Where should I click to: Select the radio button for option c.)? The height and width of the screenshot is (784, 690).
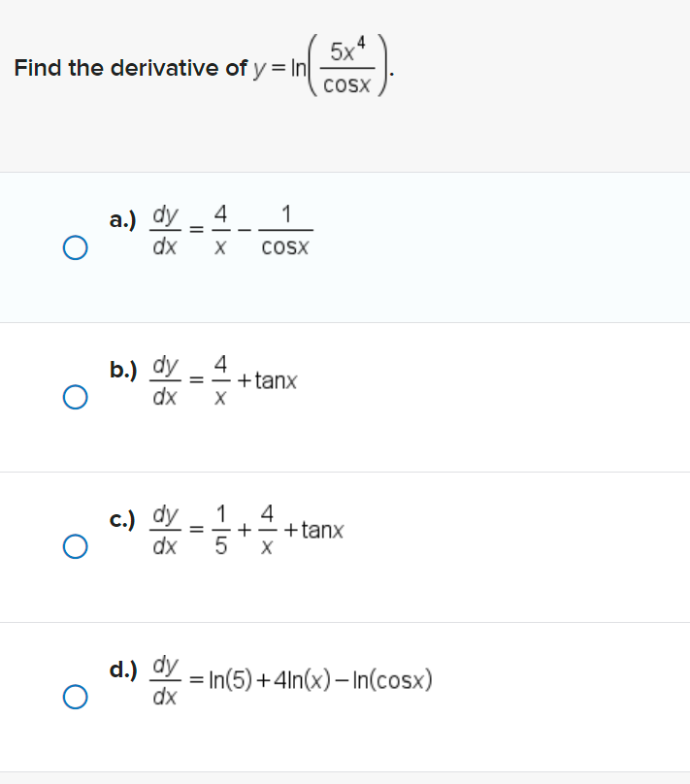(75, 547)
